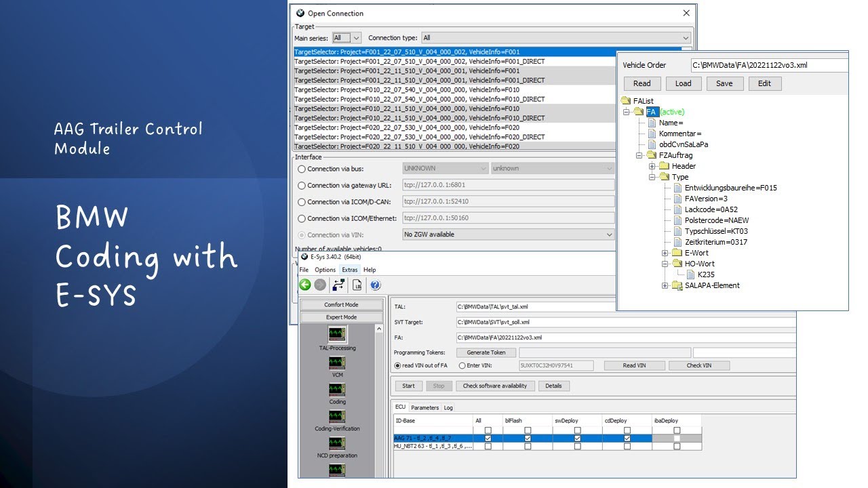Click the BMW logo in Open Connection title
Screen dimensions: 868x488
coord(300,13)
